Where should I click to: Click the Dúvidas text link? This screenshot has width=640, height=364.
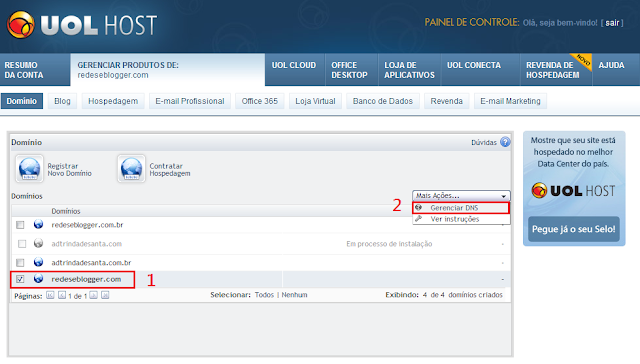coord(484,142)
